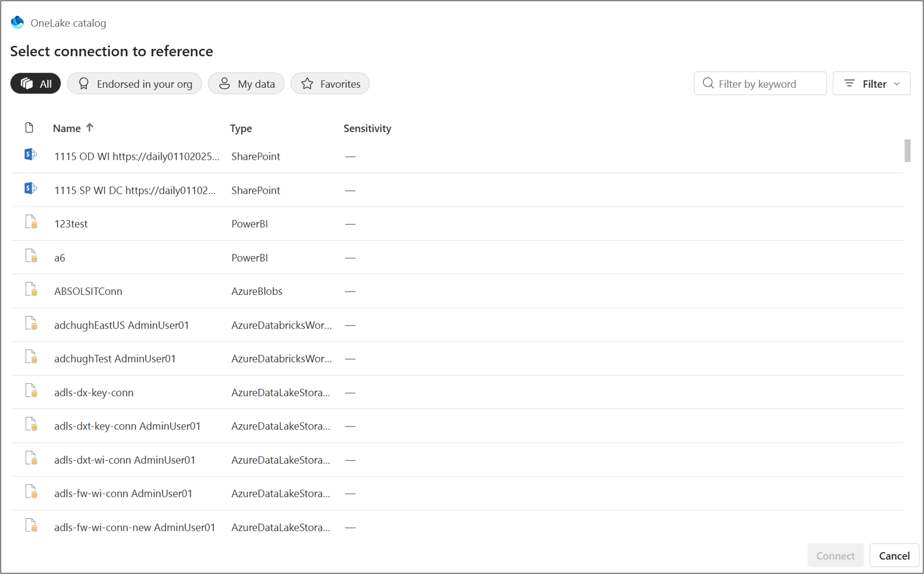The height and width of the screenshot is (574, 924).
Task: Switch to the My data tab
Action: tap(246, 83)
